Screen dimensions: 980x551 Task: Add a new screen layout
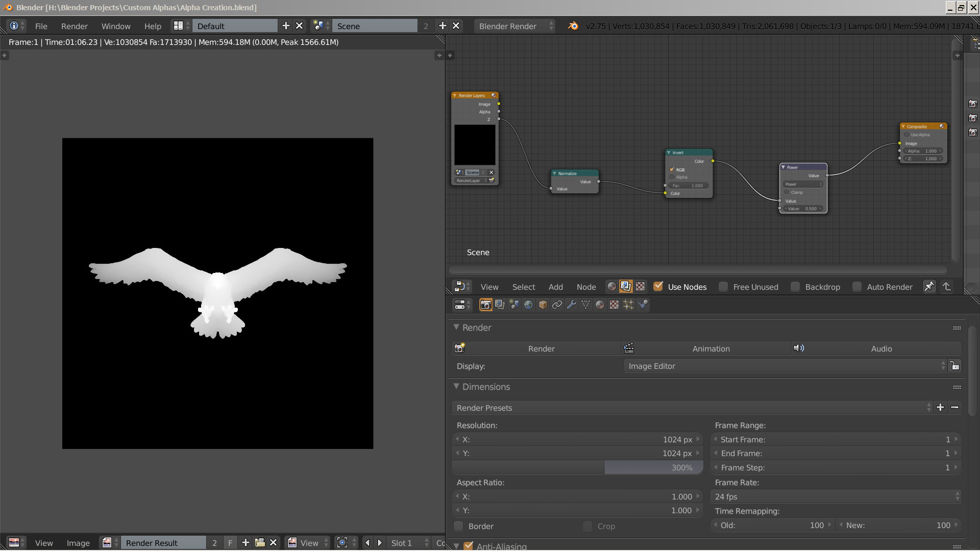point(286,26)
